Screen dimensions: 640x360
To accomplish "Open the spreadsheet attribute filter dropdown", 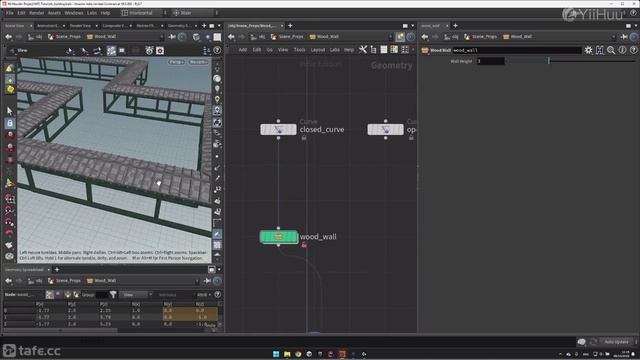I will [204, 295].
